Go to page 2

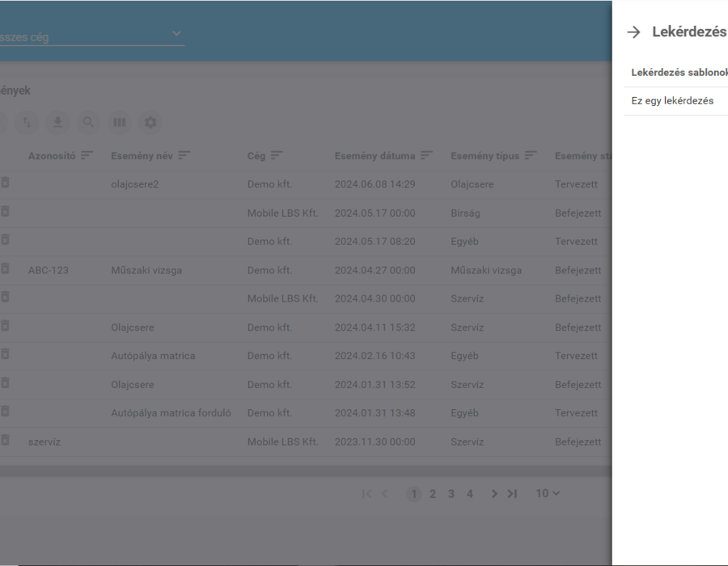coord(433,493)
